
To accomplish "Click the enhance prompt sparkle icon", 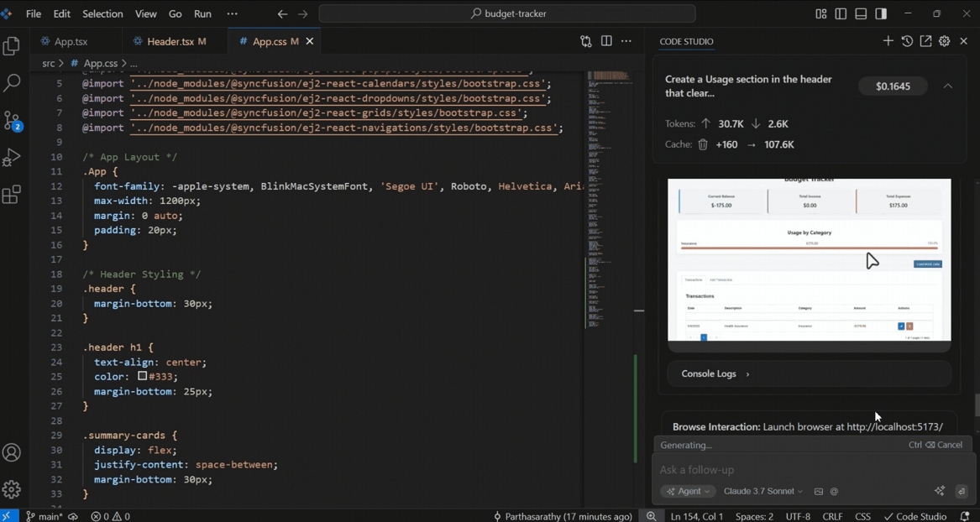I will tap(940, 491).
